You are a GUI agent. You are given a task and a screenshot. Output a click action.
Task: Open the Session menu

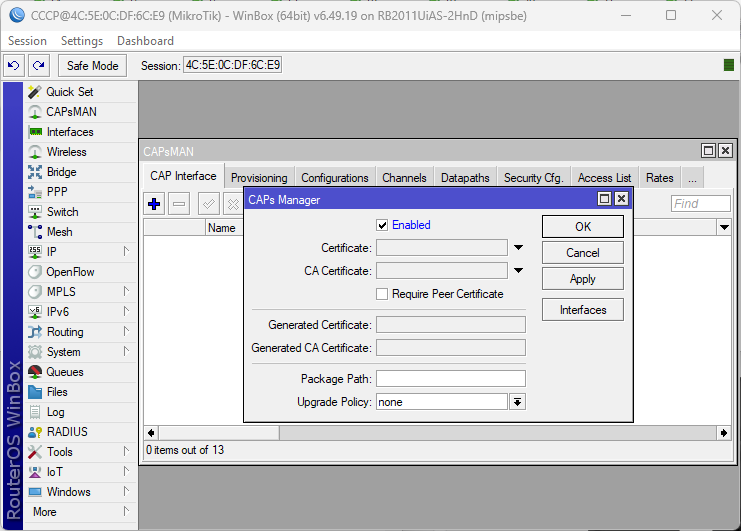(27, 41)
